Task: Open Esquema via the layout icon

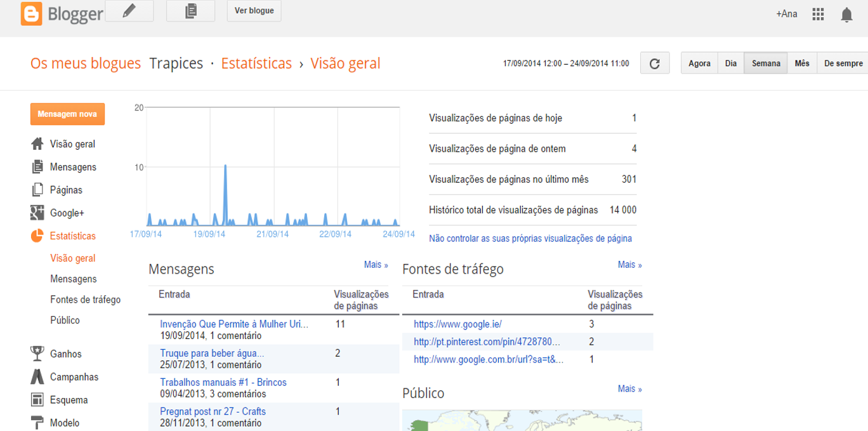Action: click(37, 400)
